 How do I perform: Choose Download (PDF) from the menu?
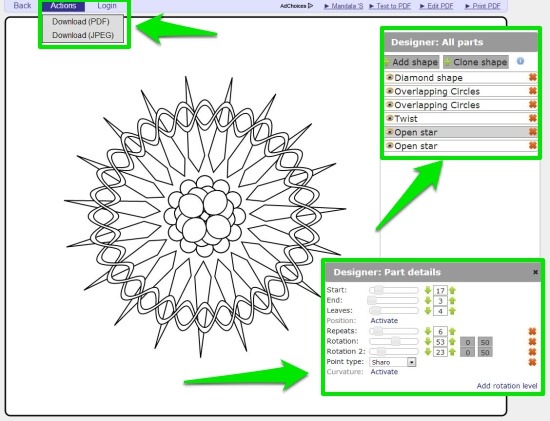[81, 21]
